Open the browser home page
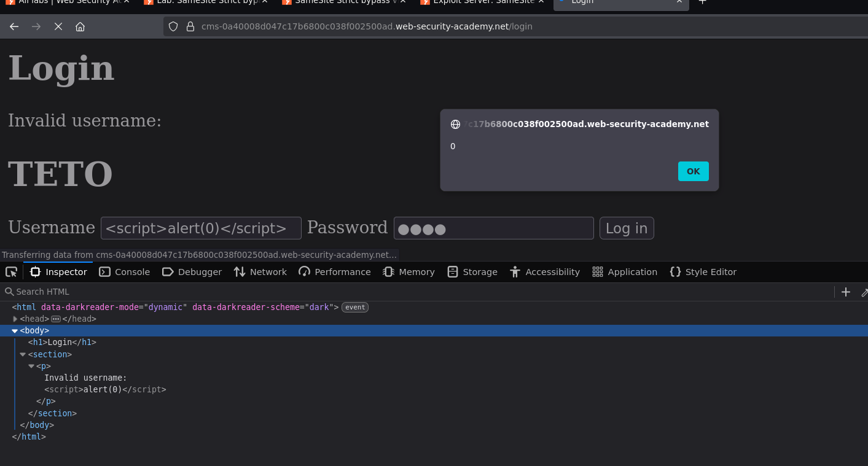 [80, 26]
